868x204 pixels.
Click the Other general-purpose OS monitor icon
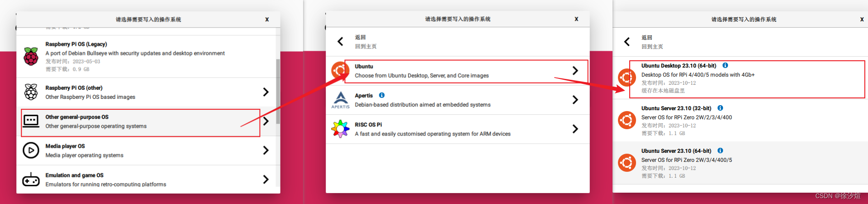(31, 121)
